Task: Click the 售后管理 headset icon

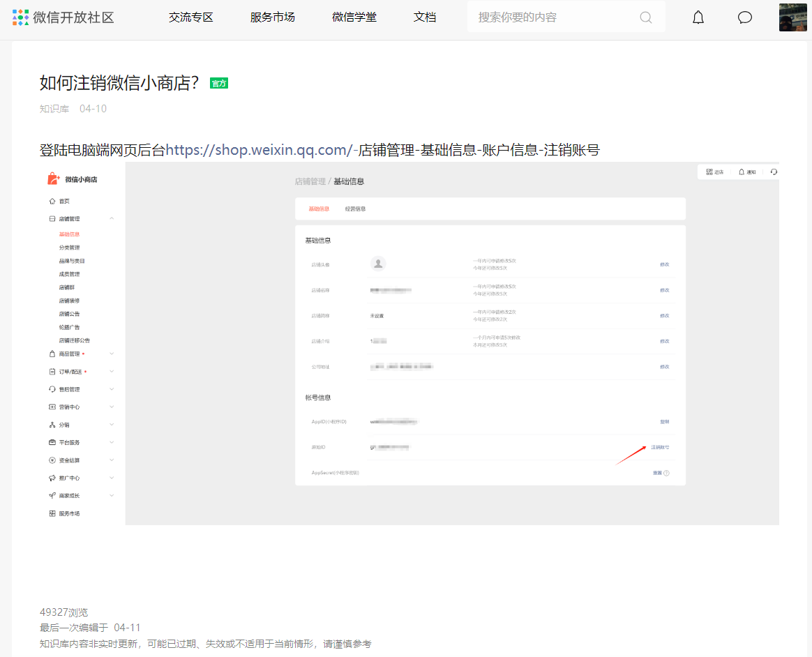Action: 52,389
